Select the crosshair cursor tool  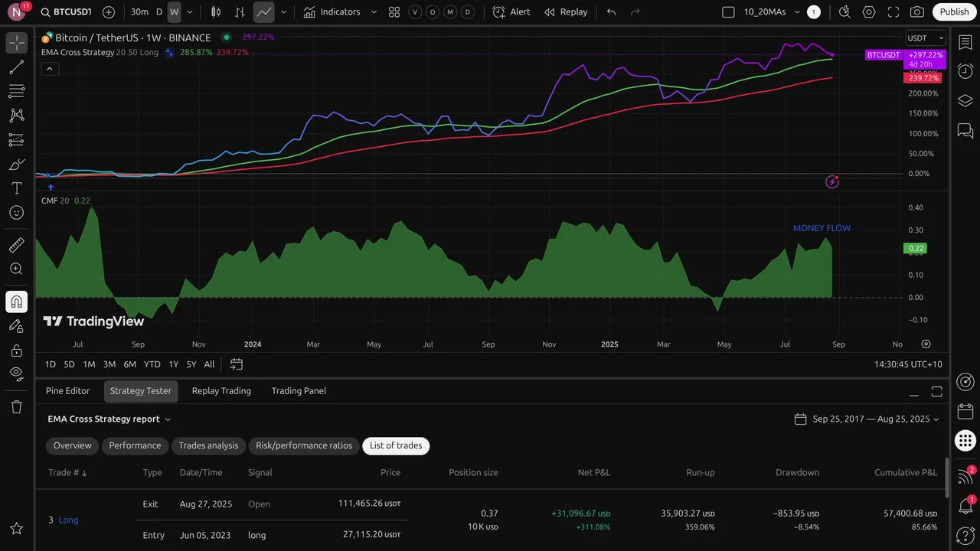coord(16,43)
